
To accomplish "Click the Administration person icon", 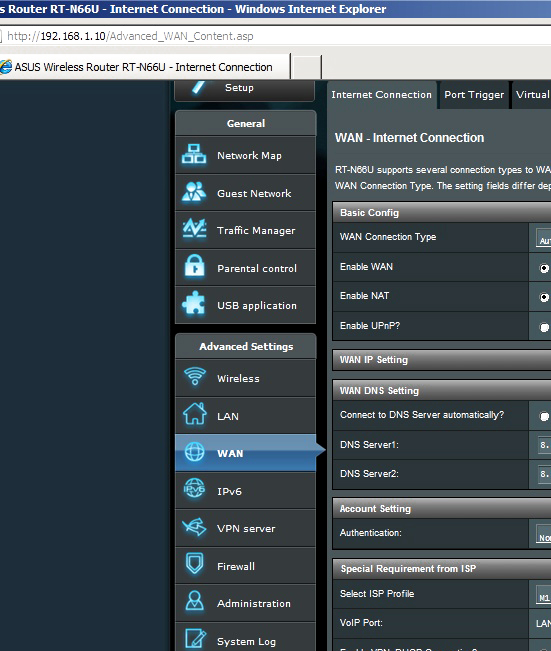I will tap(194, 602).
